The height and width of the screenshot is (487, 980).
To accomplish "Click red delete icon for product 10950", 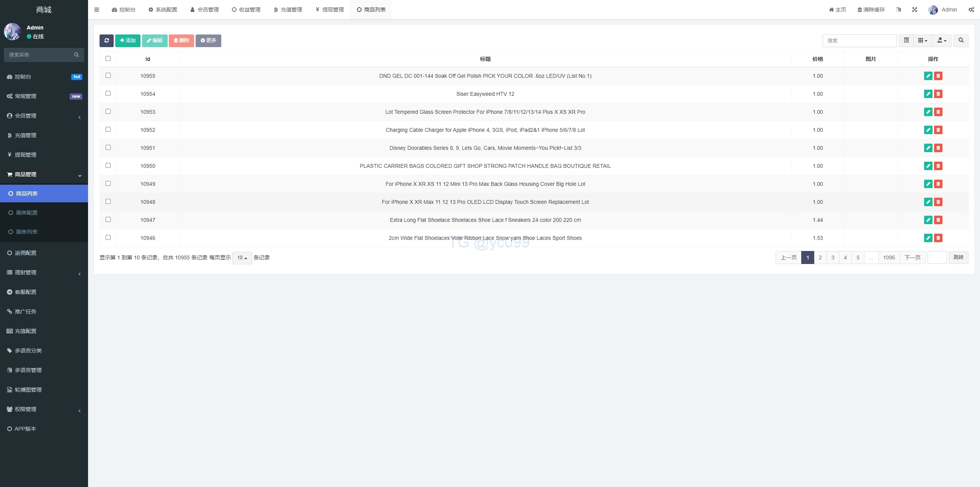I will tap(938, 166).
